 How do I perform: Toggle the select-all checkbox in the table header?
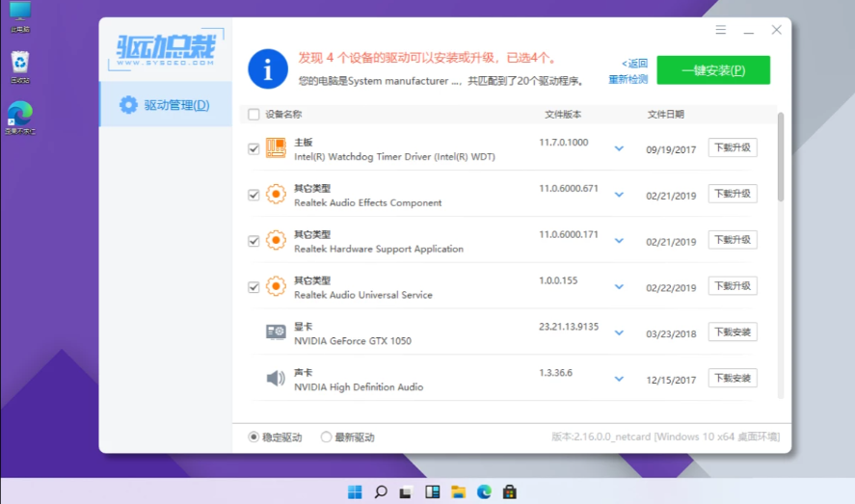click(x=254, y=115)
